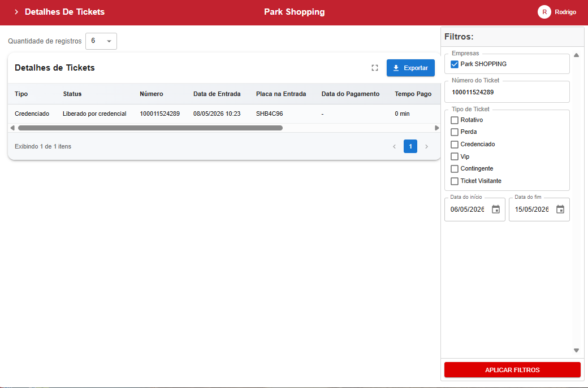Go to the next page arrow
This screenshot has width=588, height=388.
click(426, 146)
